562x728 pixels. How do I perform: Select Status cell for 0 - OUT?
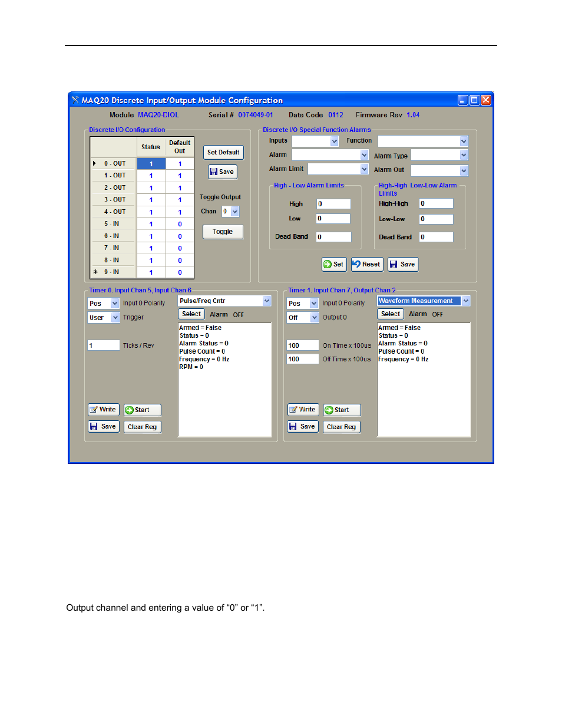pos(151,164)
